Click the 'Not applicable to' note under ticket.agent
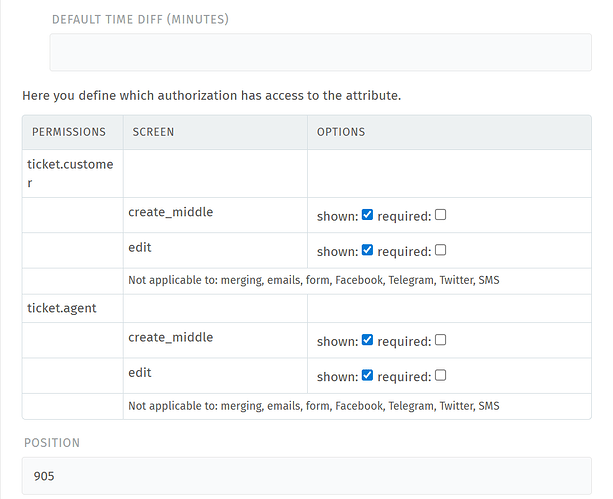 (x=314, y=406)
